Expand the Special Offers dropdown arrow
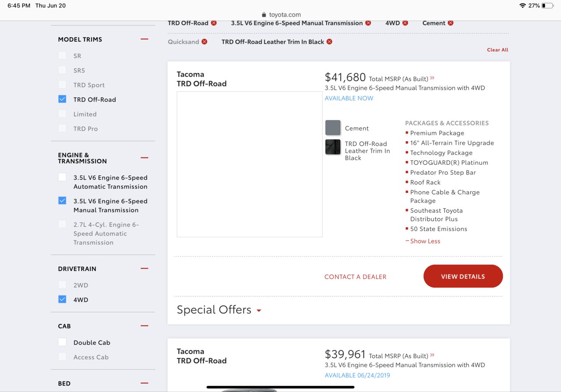Image resolution: width=561 pixels, height=392 pixels. pos(259,311)
